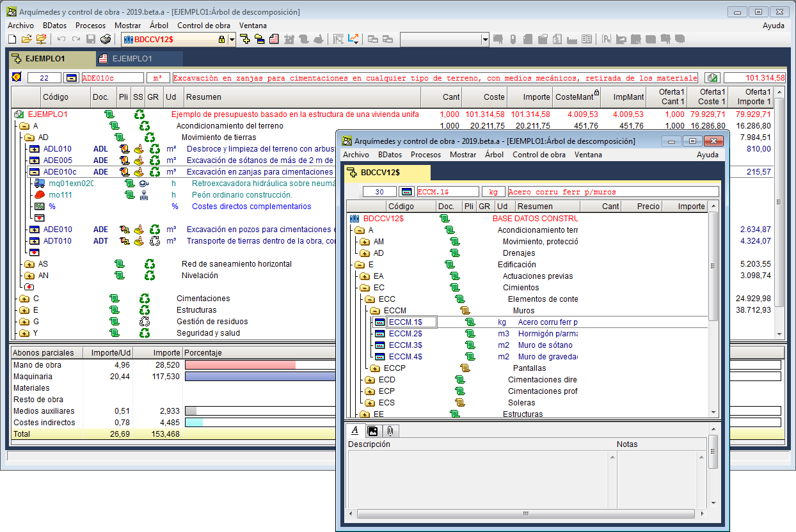This screenshot has height=532, width=796.
Task: Open Ayuda menu in front window
Action: 707,155
